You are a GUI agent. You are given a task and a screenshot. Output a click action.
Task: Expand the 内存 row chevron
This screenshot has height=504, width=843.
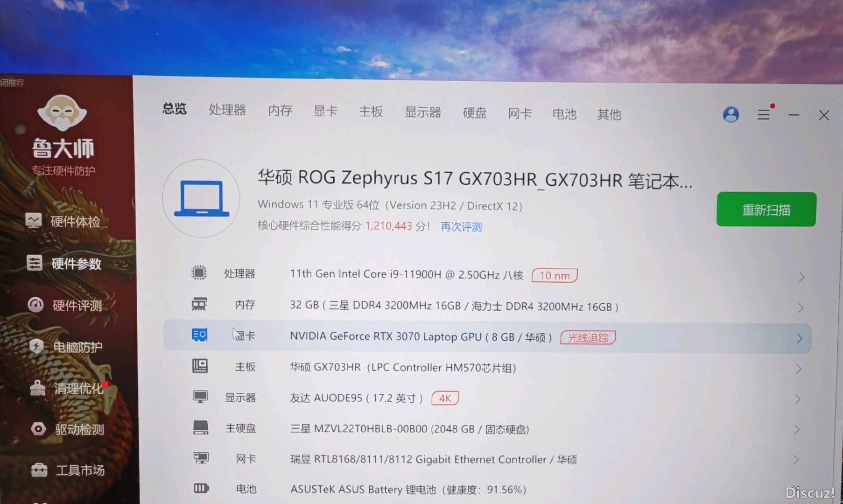pyautogui.click(x=801, y=308)
